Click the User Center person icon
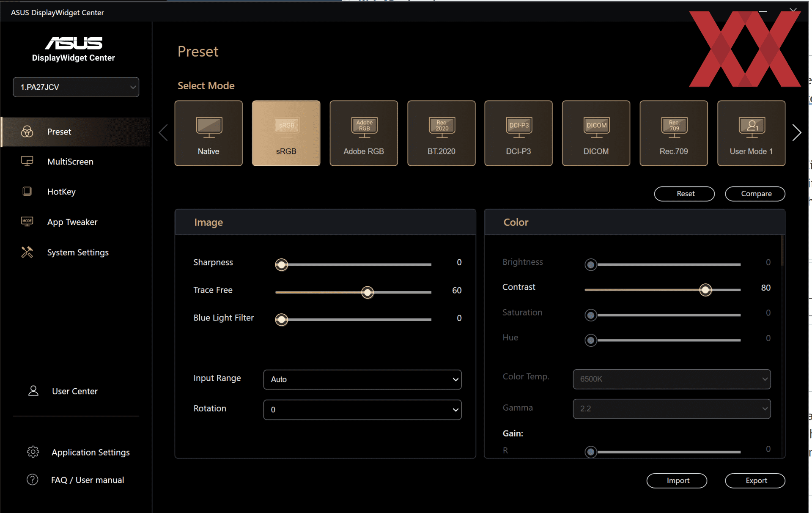 click(33, 391)
